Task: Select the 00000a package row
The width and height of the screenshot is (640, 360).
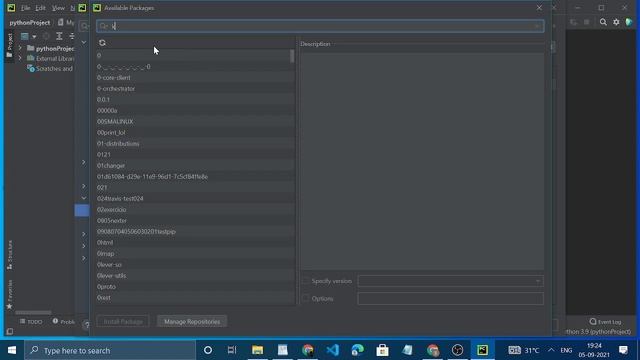Action: tap(196, 111)
